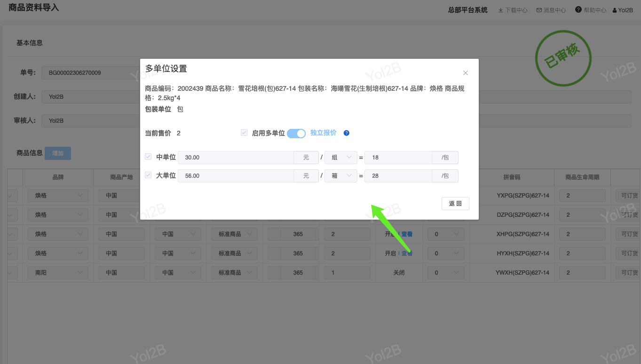Open the 焕格 brand dropdown in YXPG(SZPG)627-14 row
Image resolution: width=641 pixels, height=364 pixels.
coord(58,196)
